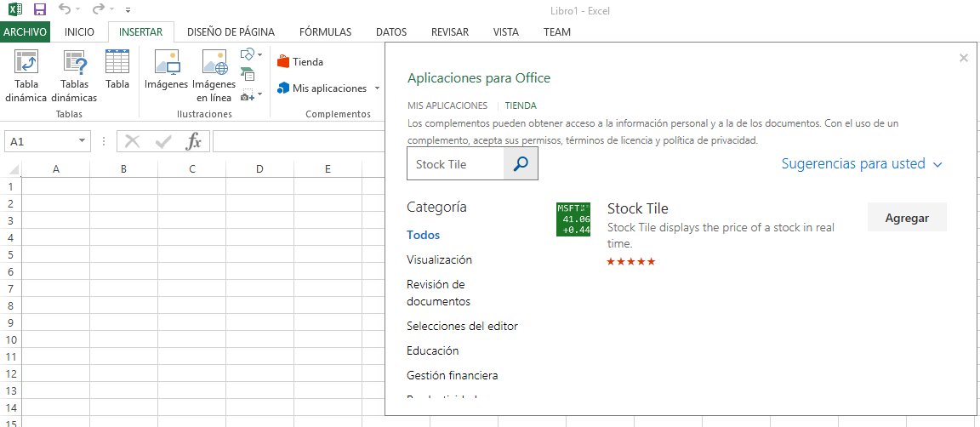
Task: Open recommended Tablas dinámicas
Action: tap(74, 76)
